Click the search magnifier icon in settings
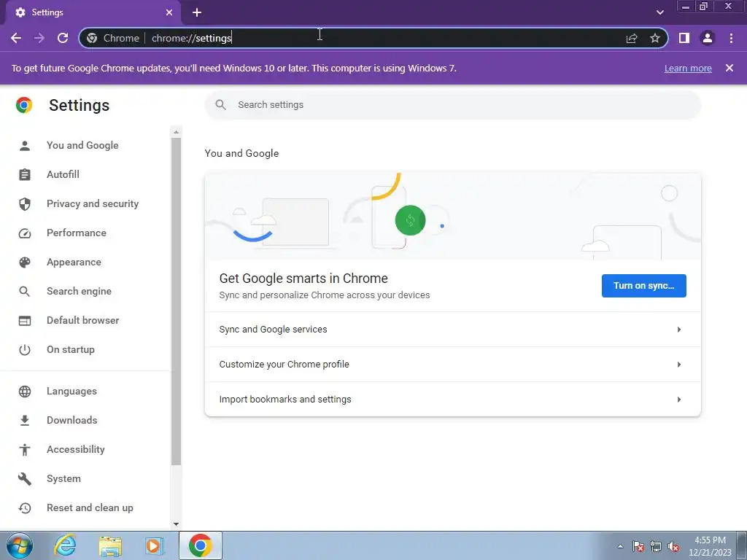 (x=220, y=105)
